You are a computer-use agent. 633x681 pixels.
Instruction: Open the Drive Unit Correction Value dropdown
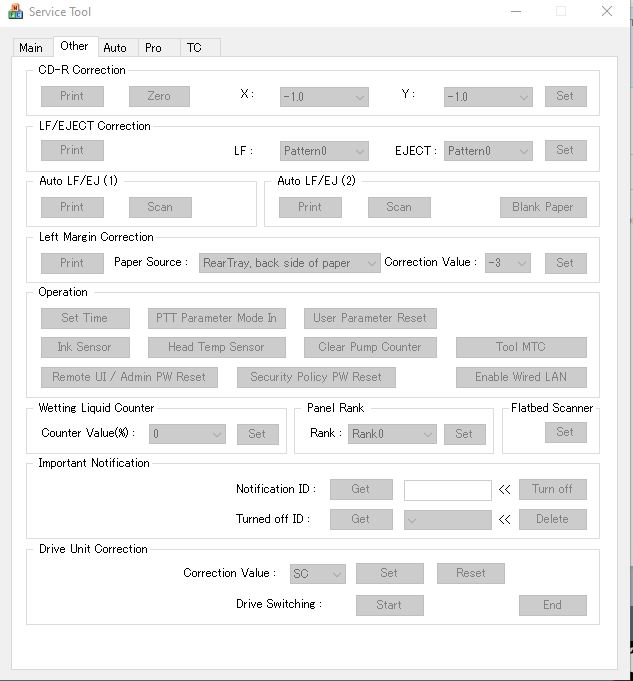[318, 574]
